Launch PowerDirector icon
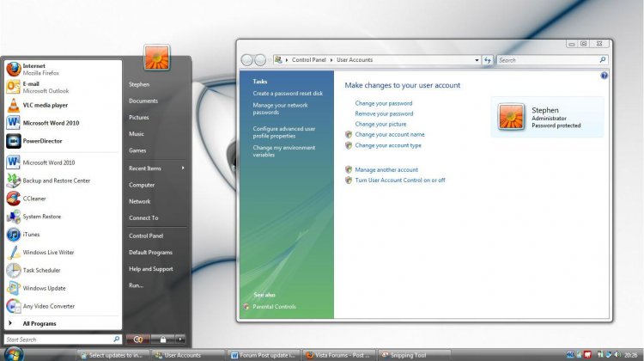This screenshot has width=644, height=361. coord(14,141)
